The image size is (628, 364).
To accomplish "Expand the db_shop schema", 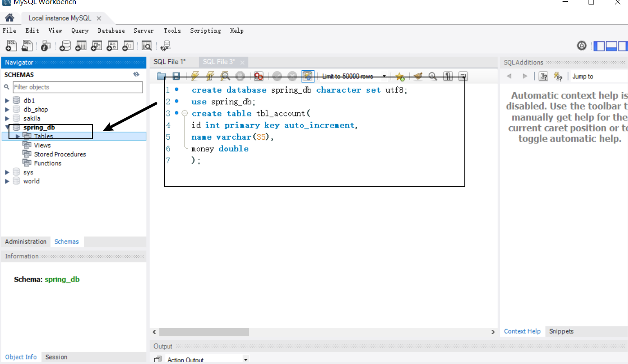I will (7, 109).
